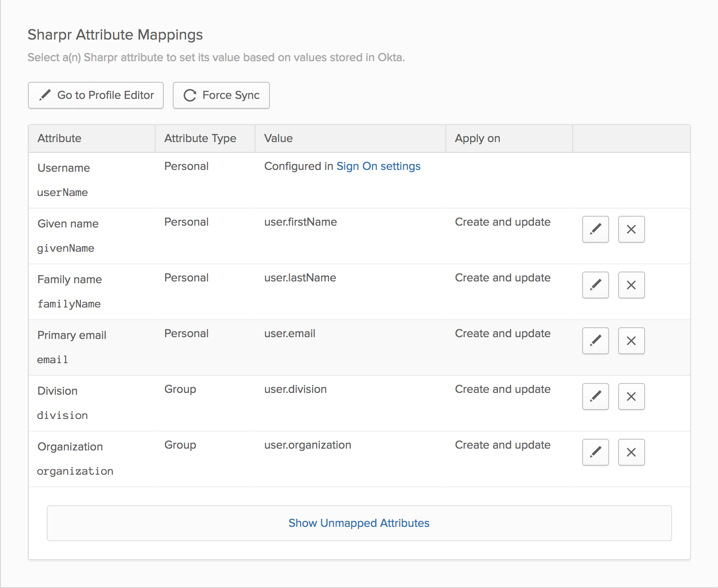Click the Attribute column header

click(x=59, y=138)
